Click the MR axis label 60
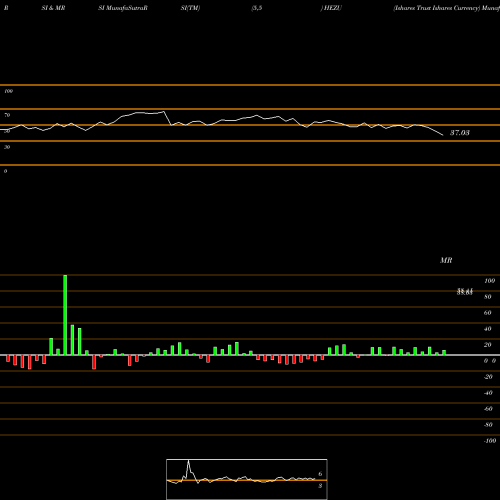Screen dimensions: 500x500 point(488,313)
